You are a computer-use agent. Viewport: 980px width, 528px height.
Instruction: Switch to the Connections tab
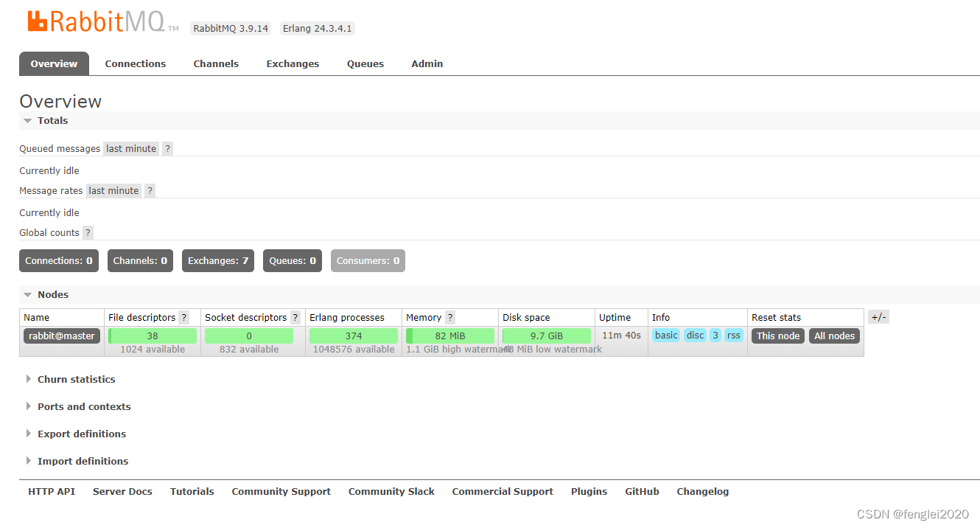tap(136, 63)
